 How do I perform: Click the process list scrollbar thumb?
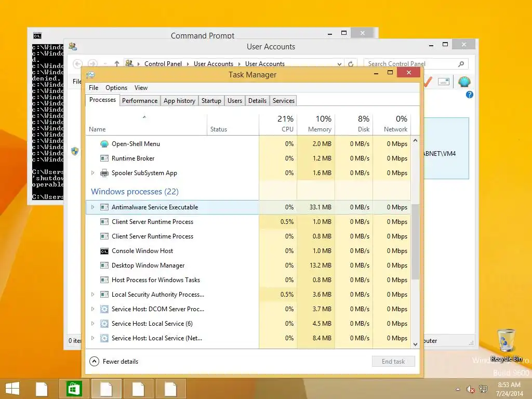[x=415, y=242]
